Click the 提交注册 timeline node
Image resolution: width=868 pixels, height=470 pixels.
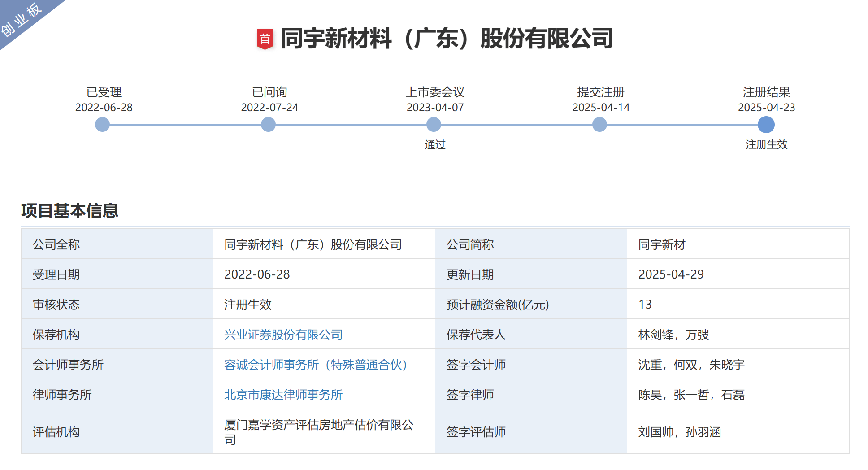(599, 125)
